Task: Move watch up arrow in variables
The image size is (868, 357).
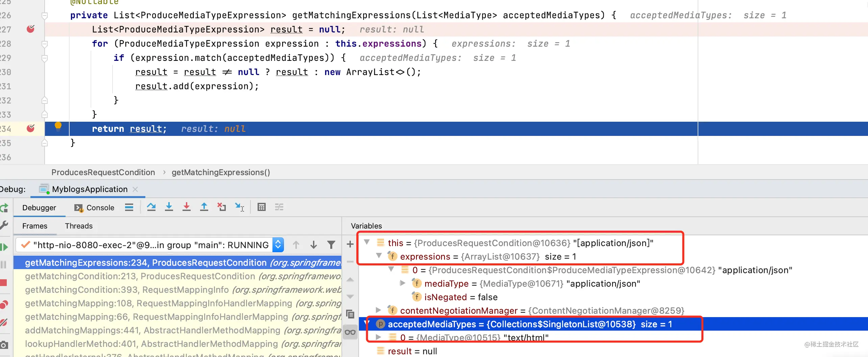Action: pyautogui.click(x=350, y=280)
